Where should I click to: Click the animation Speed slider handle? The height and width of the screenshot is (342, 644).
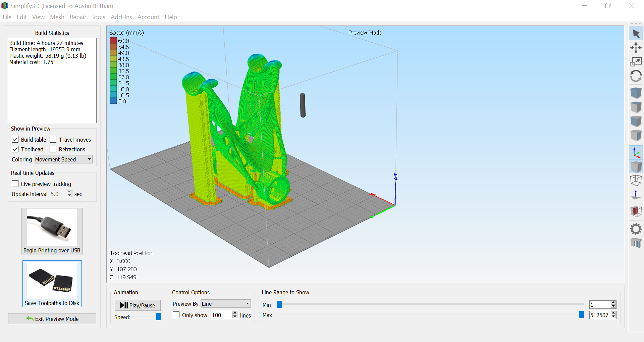coord(158,316)
